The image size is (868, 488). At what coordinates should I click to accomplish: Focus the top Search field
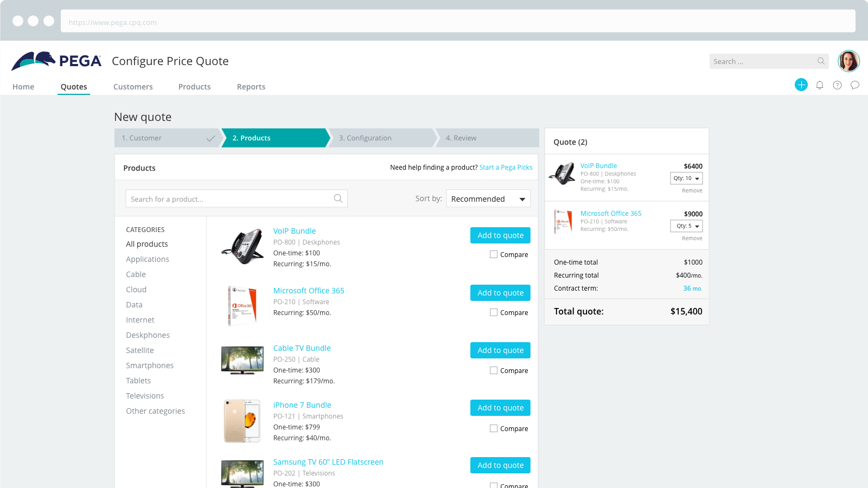coord(769,61)
